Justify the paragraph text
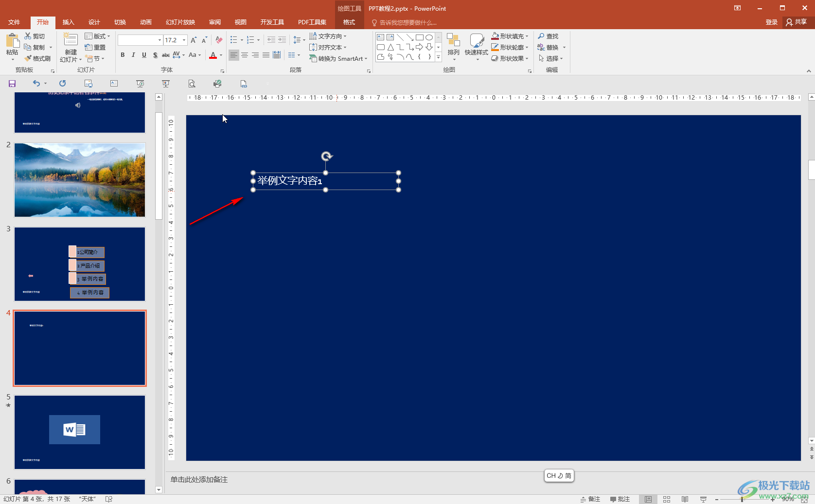The height and width of the screenshot is (504, 815). pyautogui.click(x=266, y=55)
